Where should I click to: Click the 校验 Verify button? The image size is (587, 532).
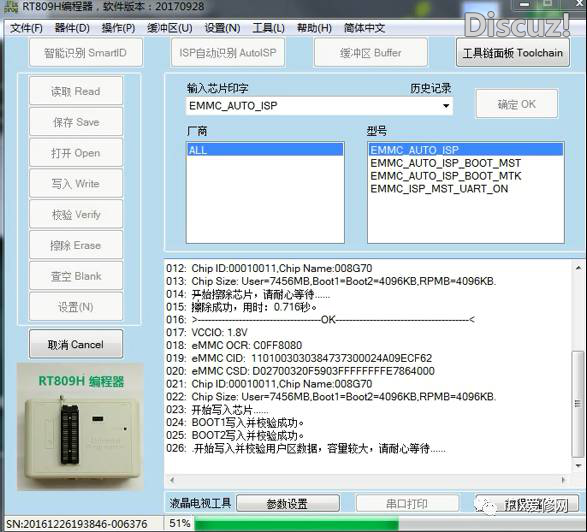coord(76,215)
